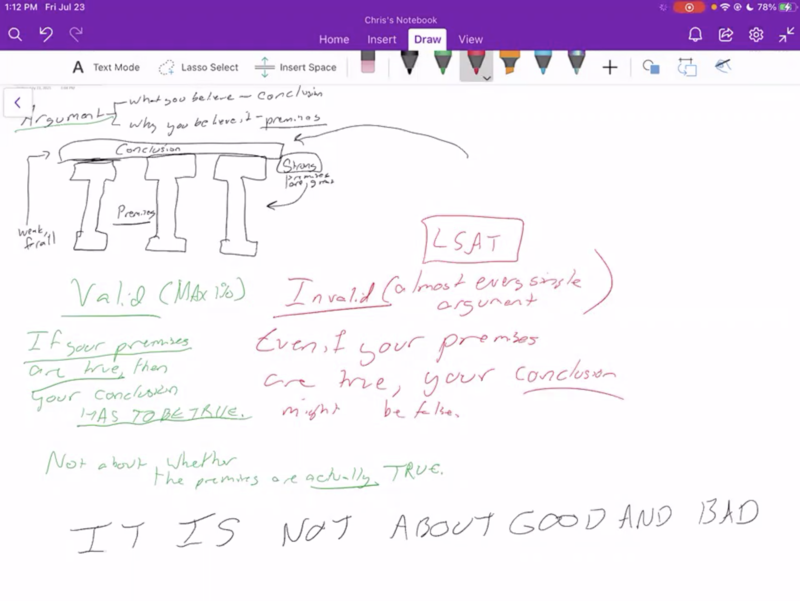
Task: Pick the orange highlighter
Action: tap(509, 65)
